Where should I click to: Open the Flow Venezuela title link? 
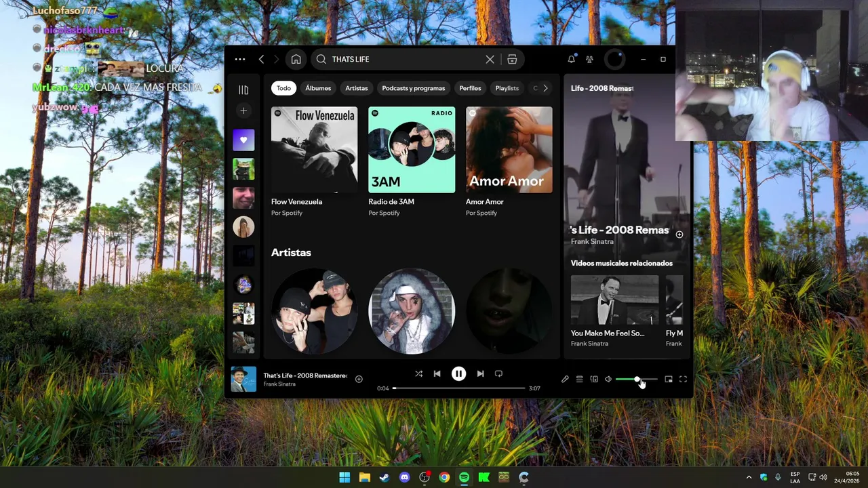296,201
